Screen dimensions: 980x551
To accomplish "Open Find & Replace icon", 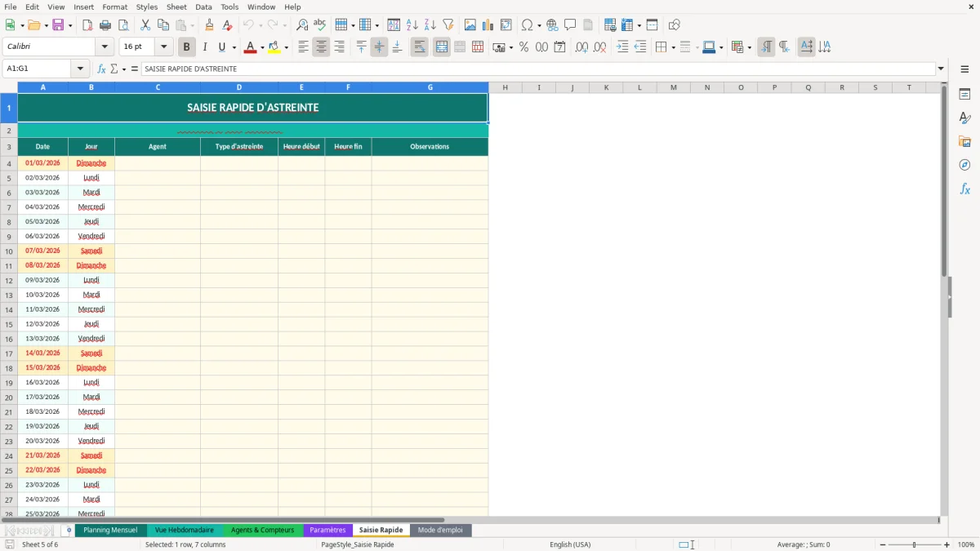I will pyautogui.click(x=302, y=25).
